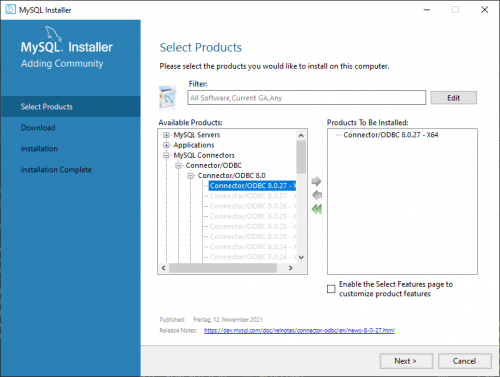The width and height of the screenshot is (500, 377).
Task: Click the product list scroll-down arrow
Action: click(x=301, y=257)
